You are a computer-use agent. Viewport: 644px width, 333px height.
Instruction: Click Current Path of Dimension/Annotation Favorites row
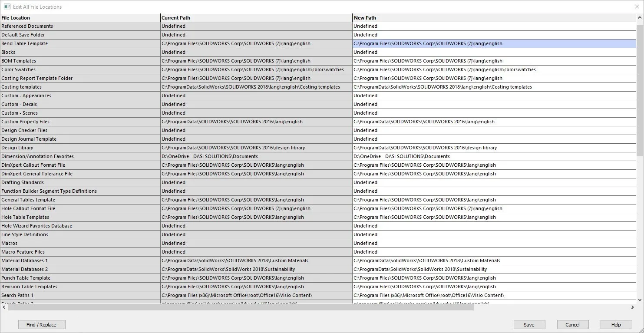coord(256,156)
